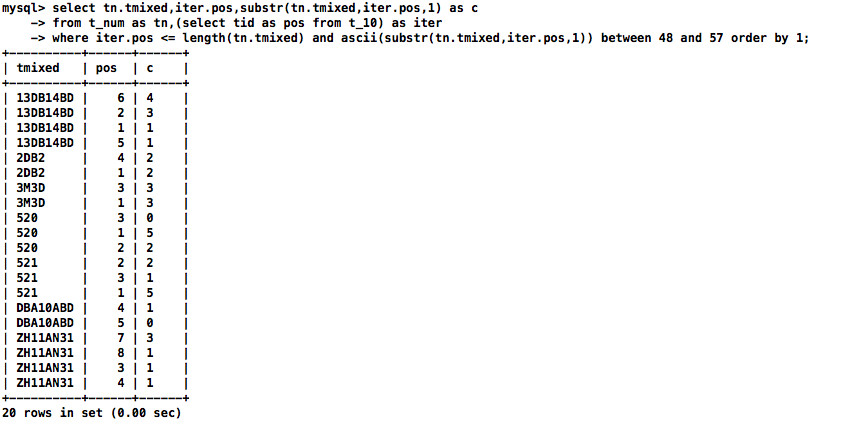Click pos value 6 in first row

(121, 98)
